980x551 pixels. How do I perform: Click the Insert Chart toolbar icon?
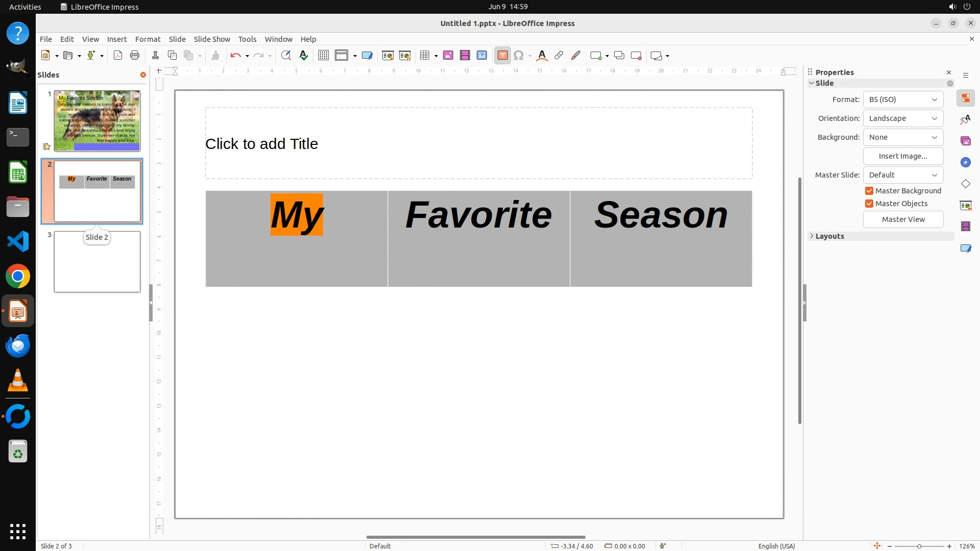click(482, 56)
